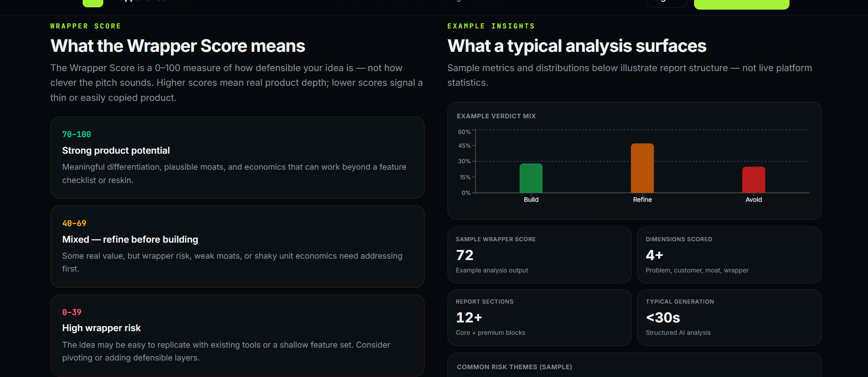Viewport: 868px width, 377px height.
Task: Click the Typical Generation <30s card
Action: pos(729,317)
